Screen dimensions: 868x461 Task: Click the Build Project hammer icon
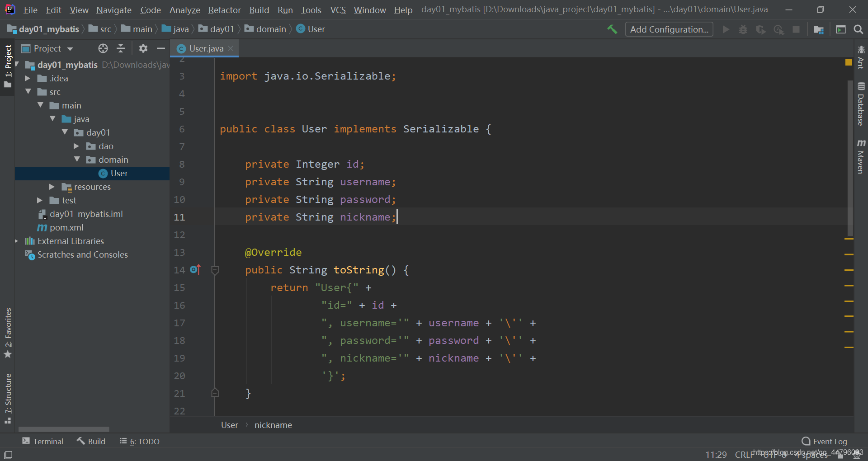[612, 29]
